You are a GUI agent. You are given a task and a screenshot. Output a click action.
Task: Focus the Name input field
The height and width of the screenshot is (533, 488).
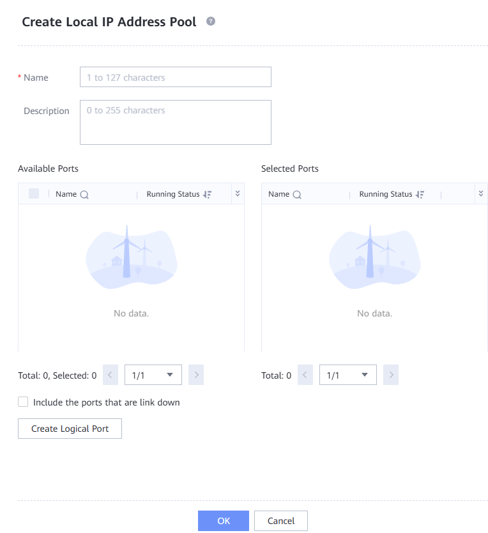pyautogui.click(x=176, y=77)
